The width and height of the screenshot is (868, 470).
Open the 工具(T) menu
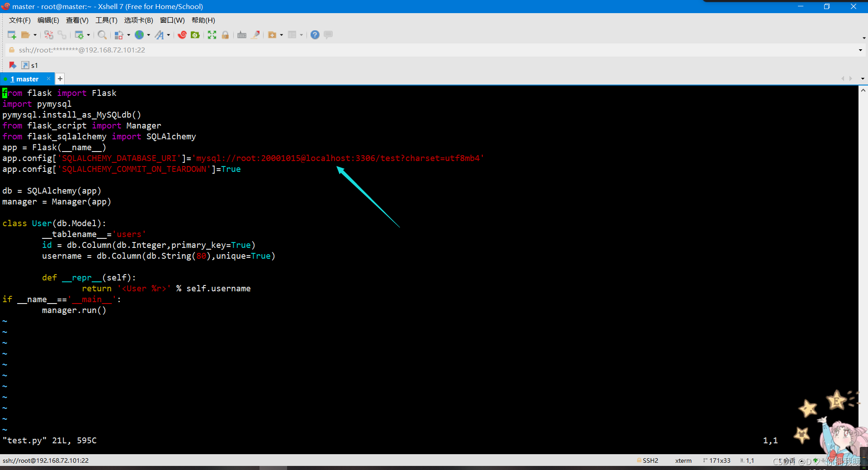(x=106, y=20)
